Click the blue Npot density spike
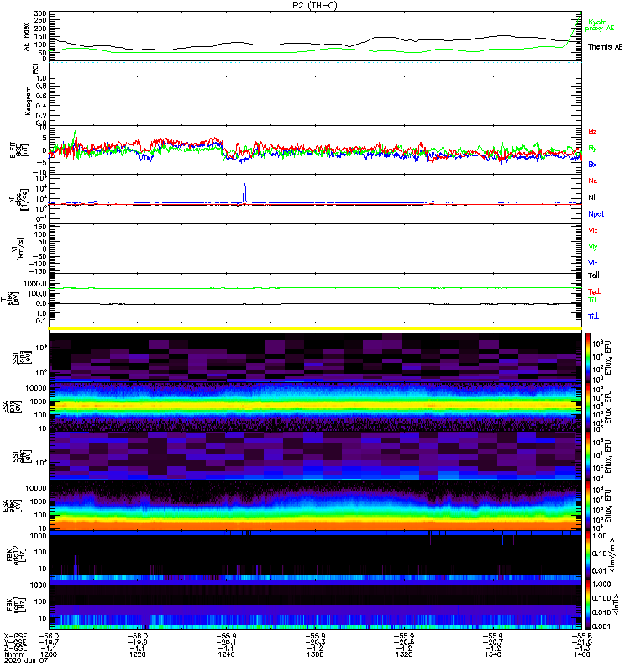 pyautogui.click(x=244, y=193)
